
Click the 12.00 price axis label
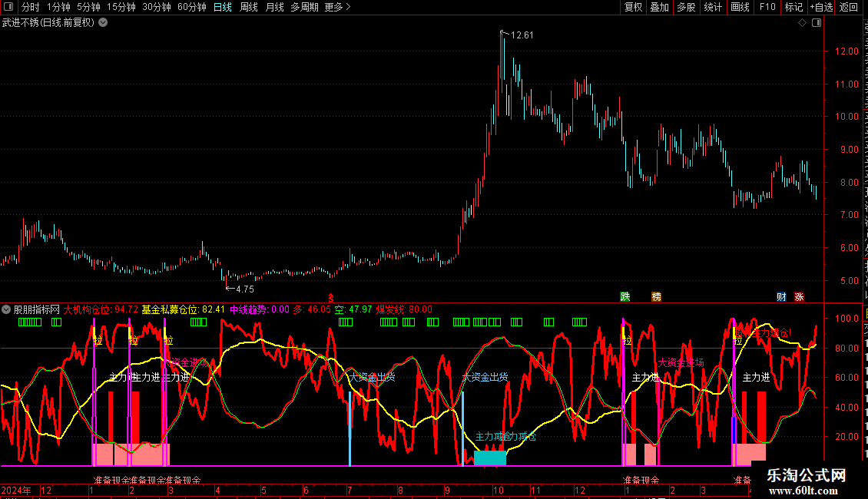(846, 51)
